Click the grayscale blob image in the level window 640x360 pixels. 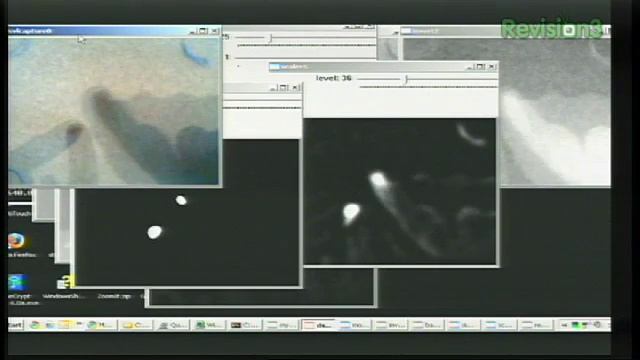coord(400,191)
